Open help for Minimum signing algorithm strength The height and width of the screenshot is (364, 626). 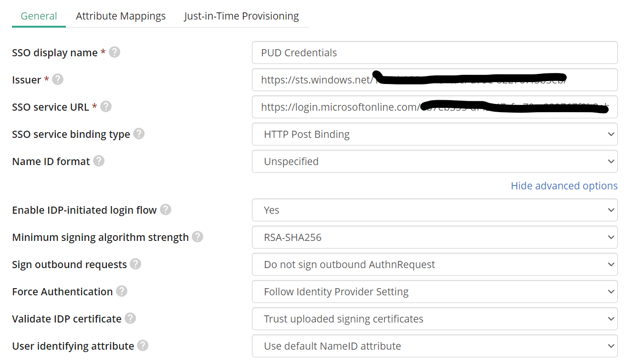click(198, 237)
